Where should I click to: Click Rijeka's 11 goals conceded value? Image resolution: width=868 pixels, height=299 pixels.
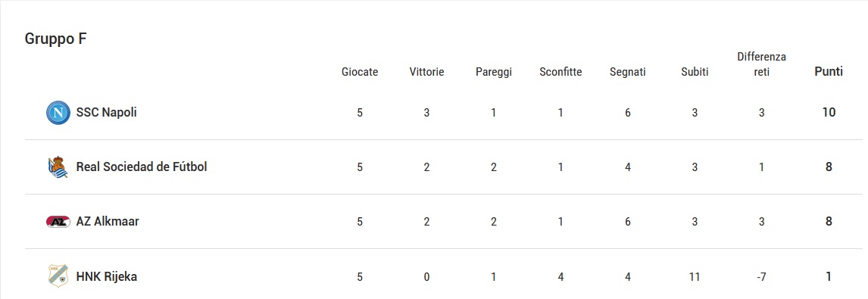[x=695, y=276]
